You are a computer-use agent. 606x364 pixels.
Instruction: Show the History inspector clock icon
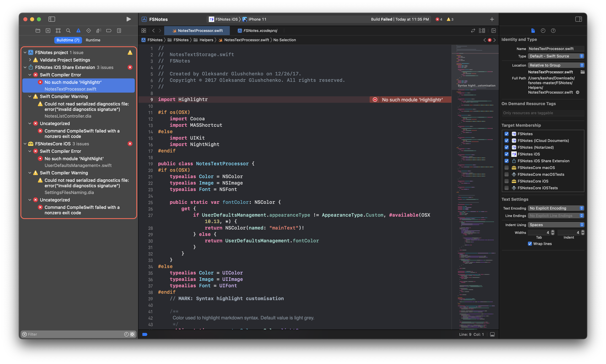click(x=543, y=31)
